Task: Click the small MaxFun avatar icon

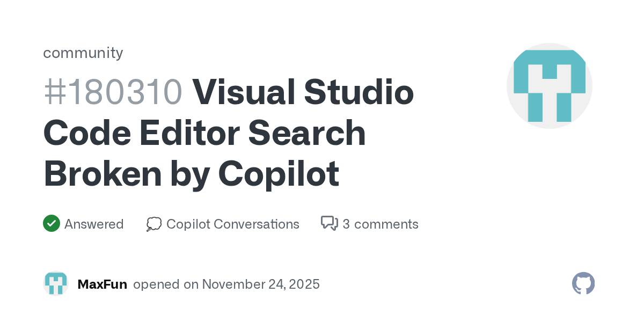Action: point(56,283)
